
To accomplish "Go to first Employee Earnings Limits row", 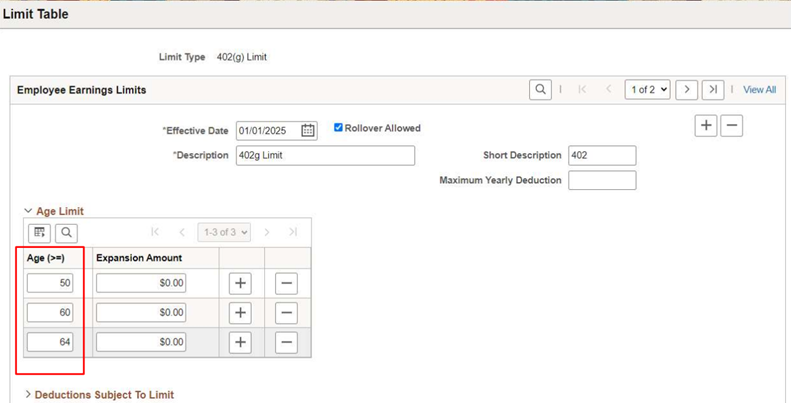I will tap(582, 90).
